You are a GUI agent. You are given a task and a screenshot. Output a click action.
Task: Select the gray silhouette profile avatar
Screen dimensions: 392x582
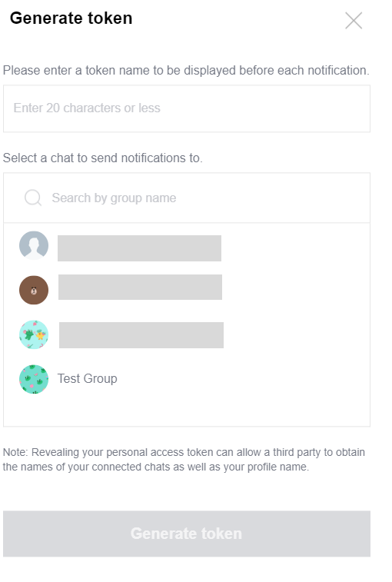34,245
